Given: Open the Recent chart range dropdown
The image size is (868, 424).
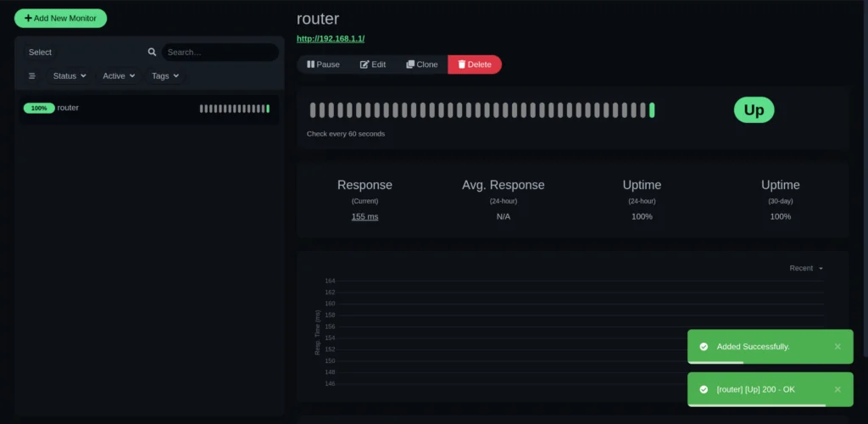Looking at the screenshot, I should click(806, 268).
